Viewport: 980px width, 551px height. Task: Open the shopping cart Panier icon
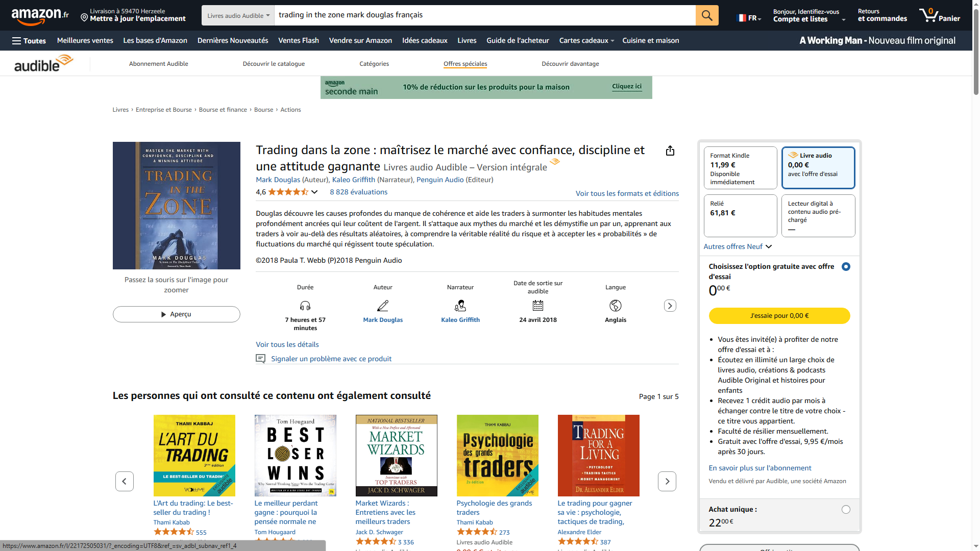(939, 15)
